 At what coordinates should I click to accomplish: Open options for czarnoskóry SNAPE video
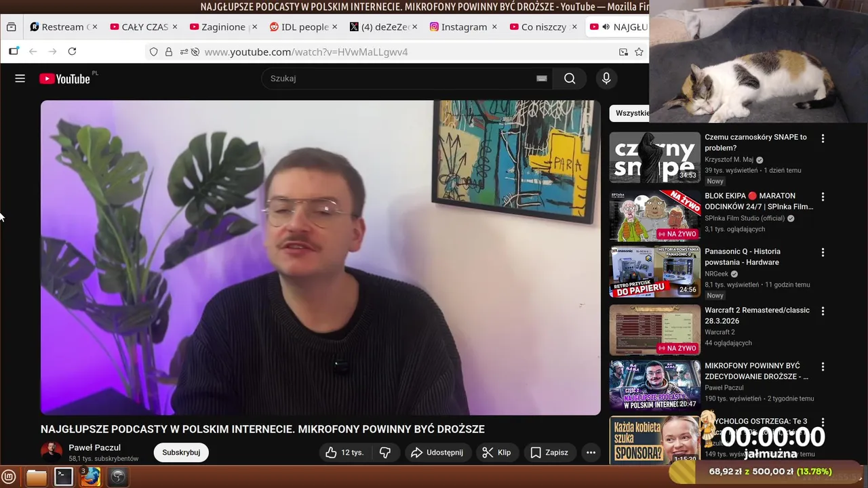[x=823, y=138]
